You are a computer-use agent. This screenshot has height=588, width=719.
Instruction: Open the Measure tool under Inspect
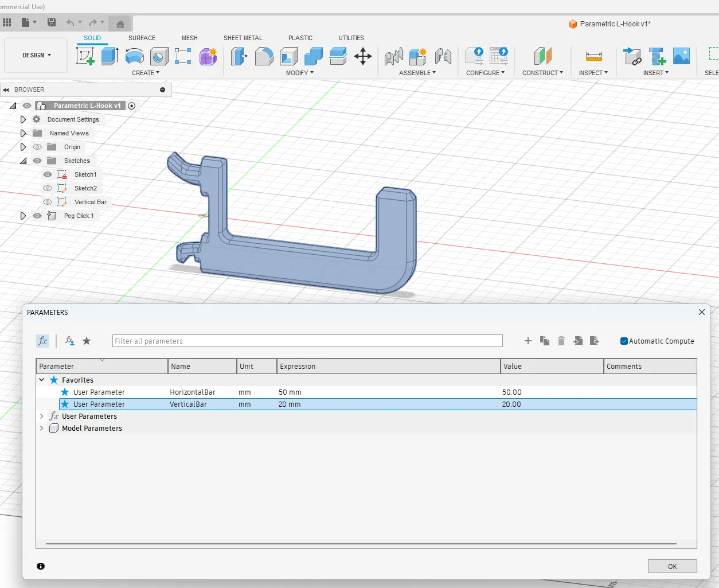tap(593, 56)
